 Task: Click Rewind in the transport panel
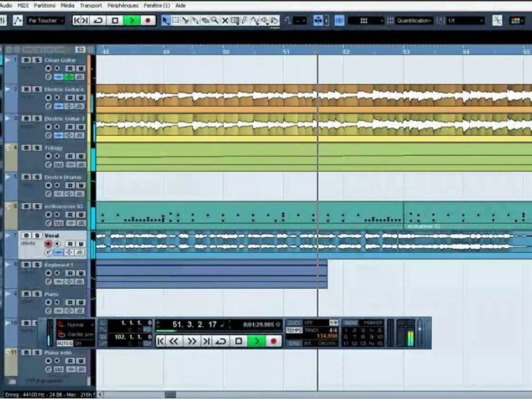(173, 341)
